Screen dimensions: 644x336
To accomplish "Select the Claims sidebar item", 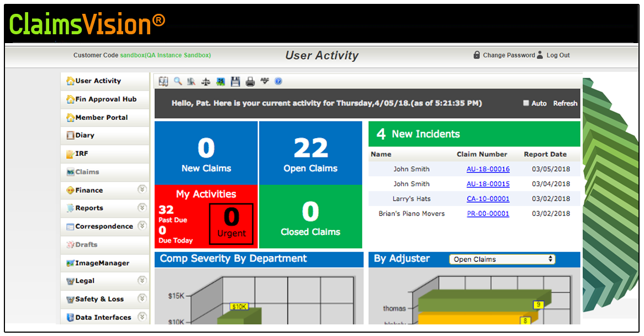I will (105, 172).
